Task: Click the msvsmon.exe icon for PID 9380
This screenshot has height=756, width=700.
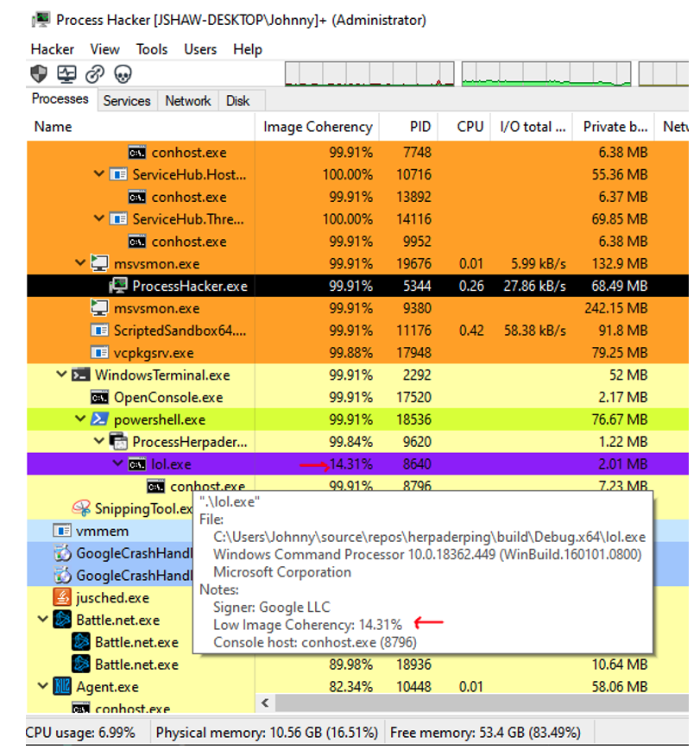Action: (x=99, y=307)
